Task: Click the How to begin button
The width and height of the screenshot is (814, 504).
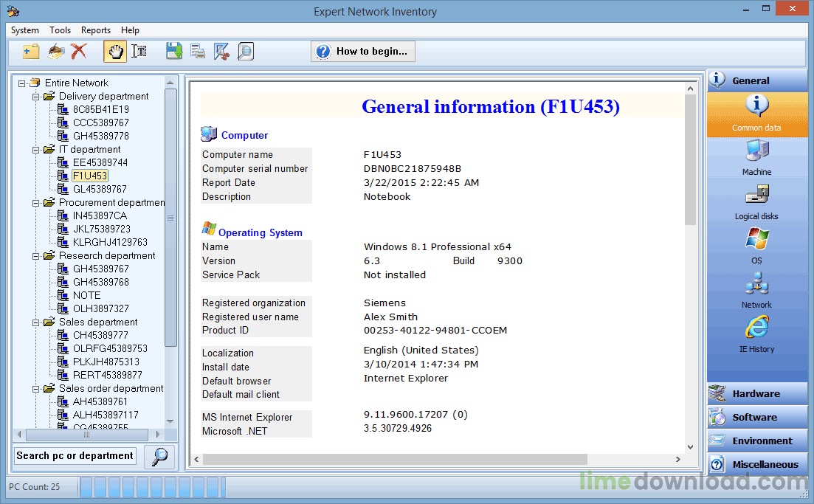Action: [x=362, y=51]
